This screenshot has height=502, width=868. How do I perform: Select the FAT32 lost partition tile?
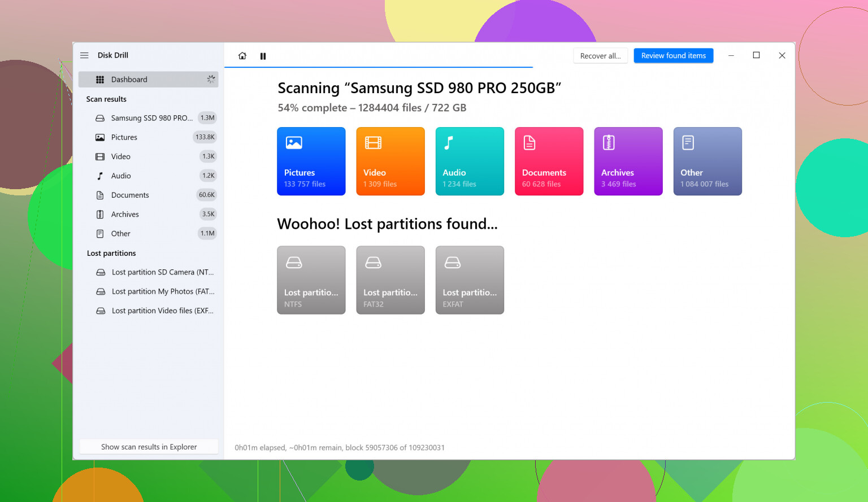tap(390, 280)
